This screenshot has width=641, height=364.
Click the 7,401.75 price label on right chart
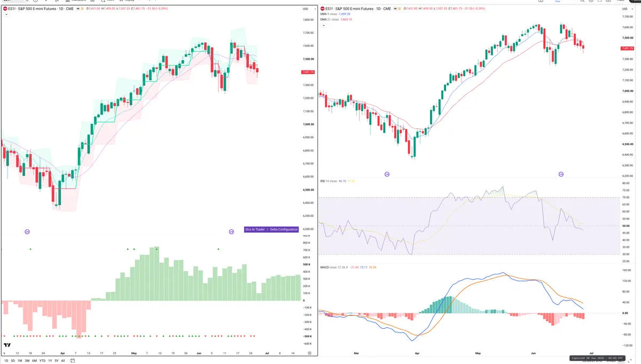point(627,49)
